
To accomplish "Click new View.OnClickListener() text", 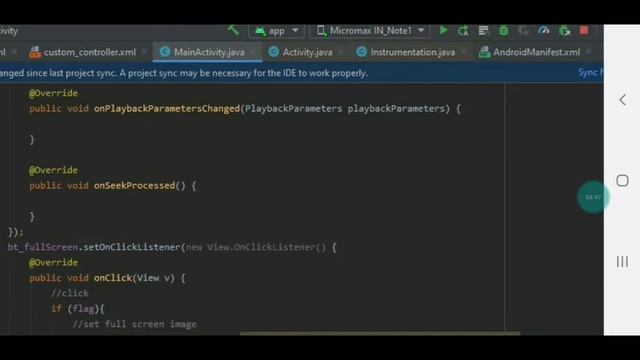I will [x=256, y=247].
